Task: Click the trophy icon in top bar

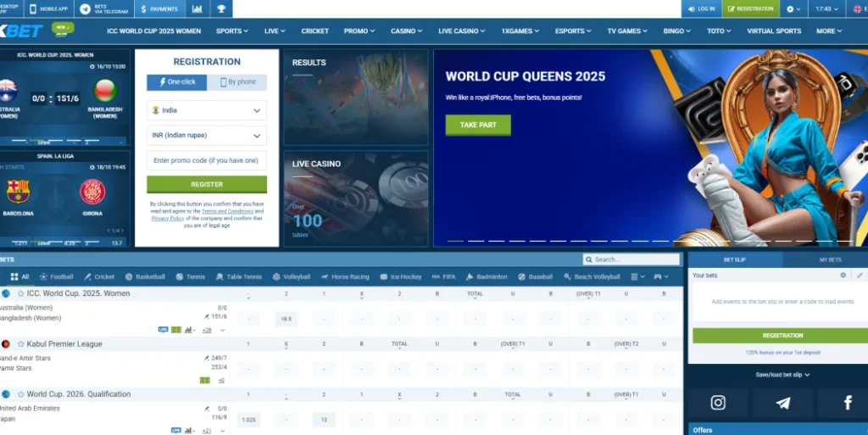Action: pos(221,8)
